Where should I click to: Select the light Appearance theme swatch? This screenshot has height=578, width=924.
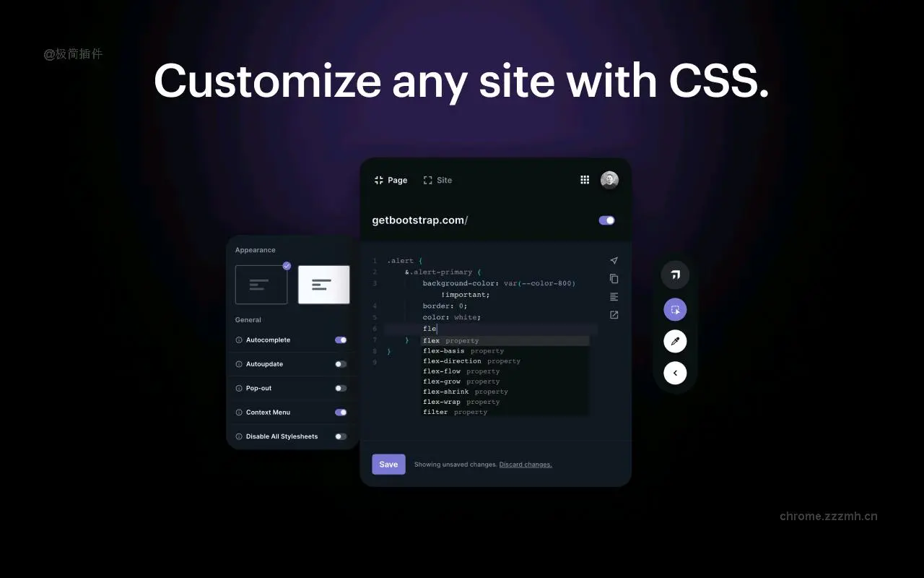(323, 285)
